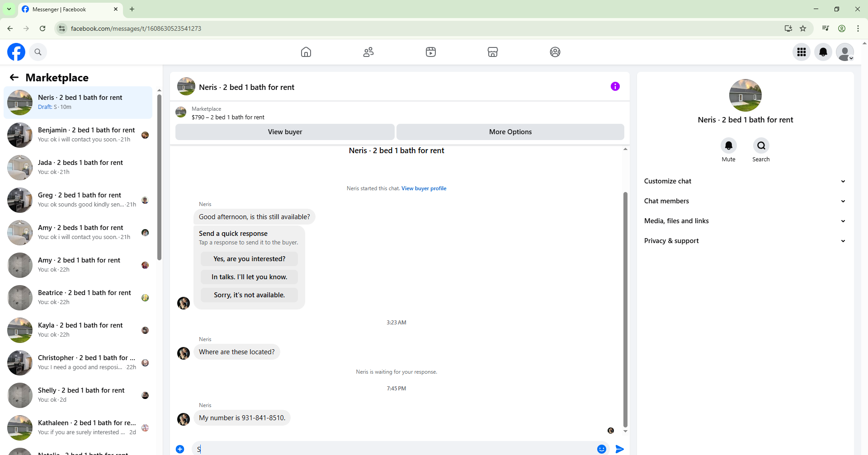Open the account profile avatar menu
Image resolution: width=868 pixels, height=455 pixels.
tap(845, 52)
